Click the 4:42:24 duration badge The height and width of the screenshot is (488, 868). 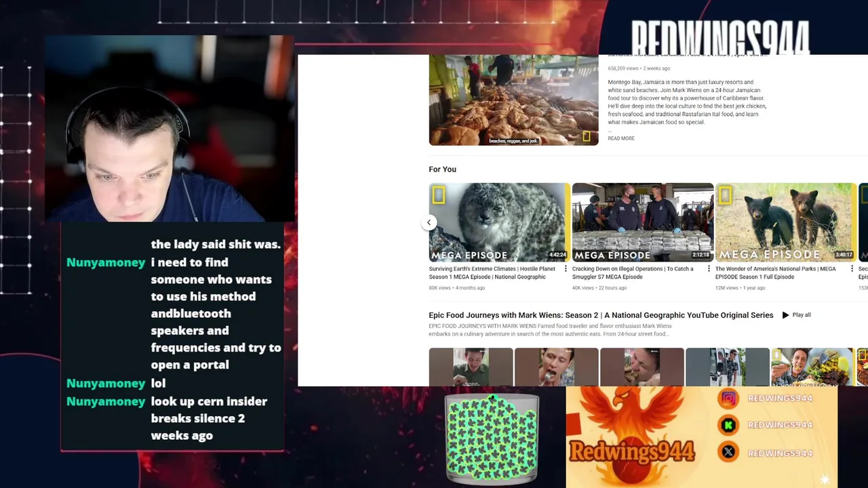tap(557, 256)
